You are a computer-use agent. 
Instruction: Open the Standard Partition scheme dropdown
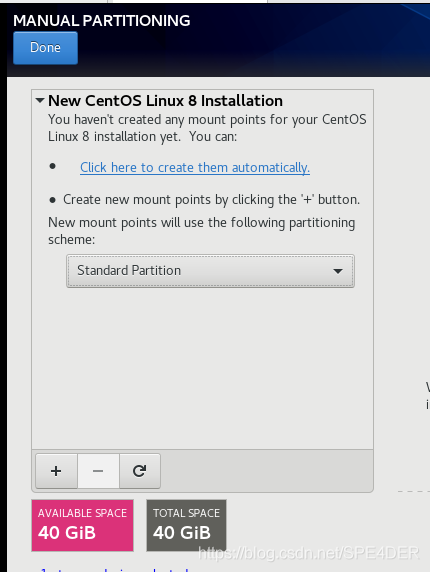pyautogui.click(x=210, y=271)
